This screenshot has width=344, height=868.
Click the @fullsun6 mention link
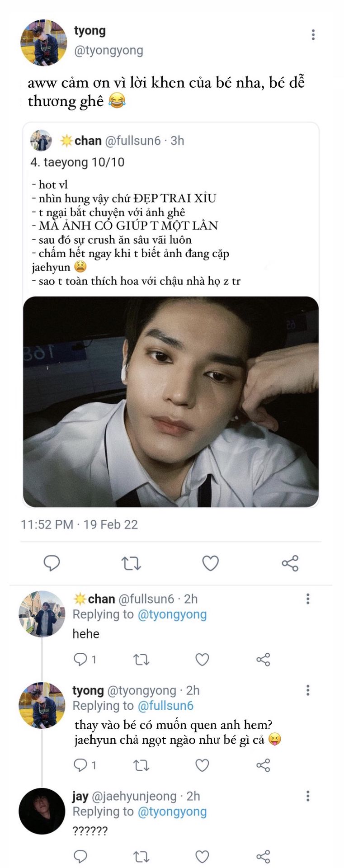165,706
